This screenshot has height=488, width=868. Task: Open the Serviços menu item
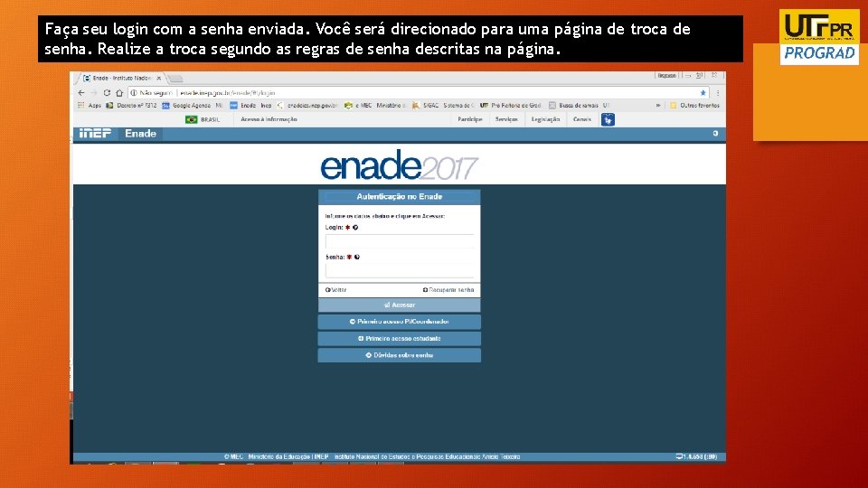[x=506, y=119]
